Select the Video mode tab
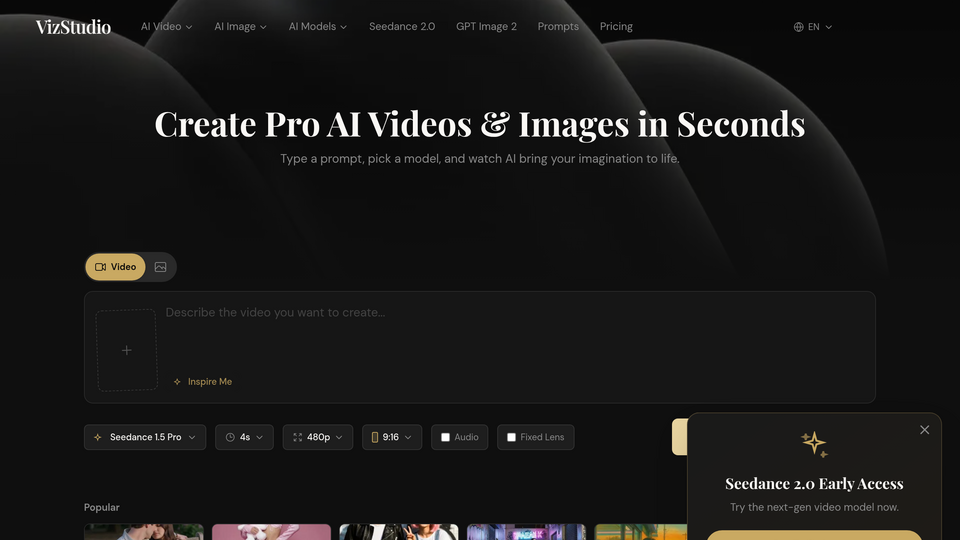Viewport: 960px width, 540px height. pos(115,267)
